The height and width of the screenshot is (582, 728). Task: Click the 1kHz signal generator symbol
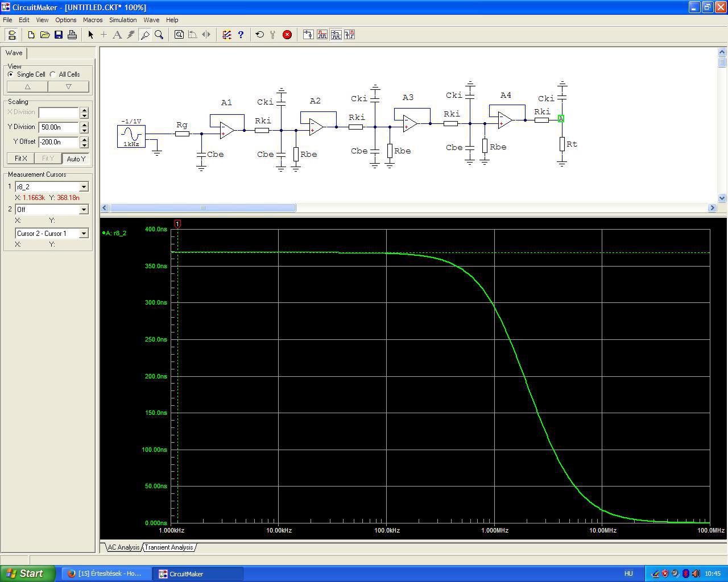pos(131,136)
